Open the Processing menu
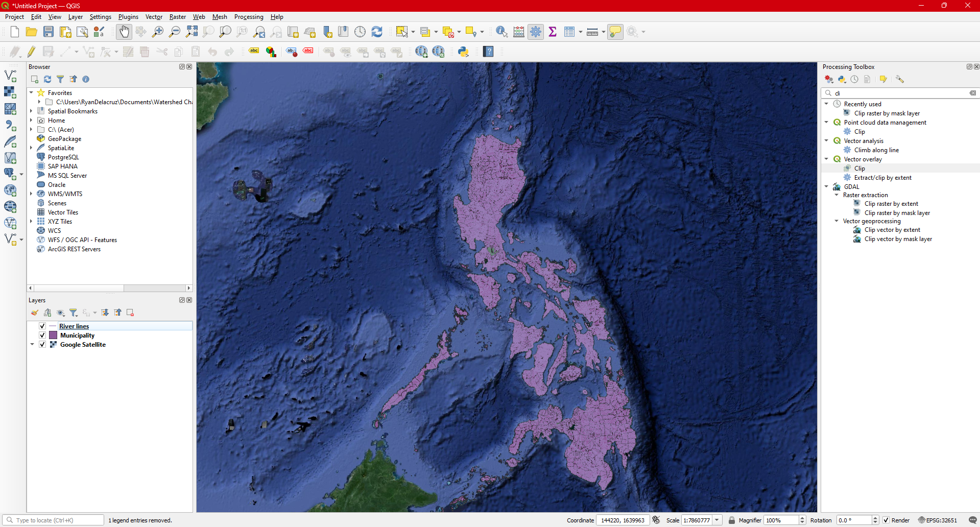This screenshot has height=527, width=980. 249,17
